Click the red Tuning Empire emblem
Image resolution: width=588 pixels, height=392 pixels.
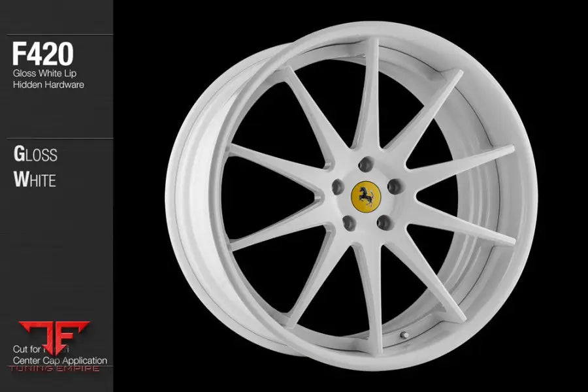click(x=54, y=336)
